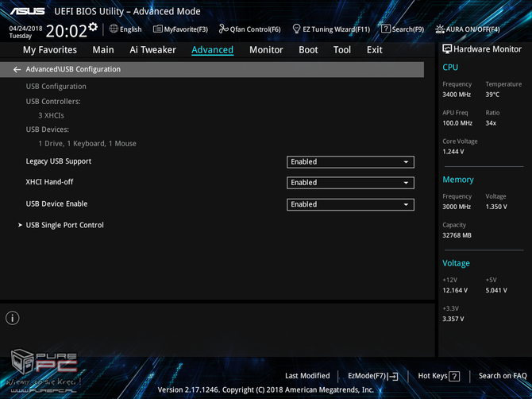Select the Advanced tab
532x399 pixels.
click(212, 50)
